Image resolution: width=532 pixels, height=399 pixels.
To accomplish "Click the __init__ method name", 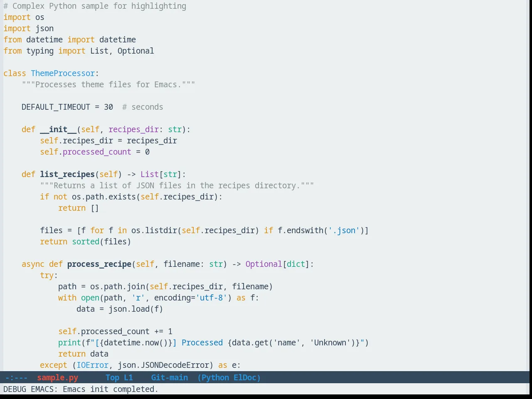I will point(58,129).
